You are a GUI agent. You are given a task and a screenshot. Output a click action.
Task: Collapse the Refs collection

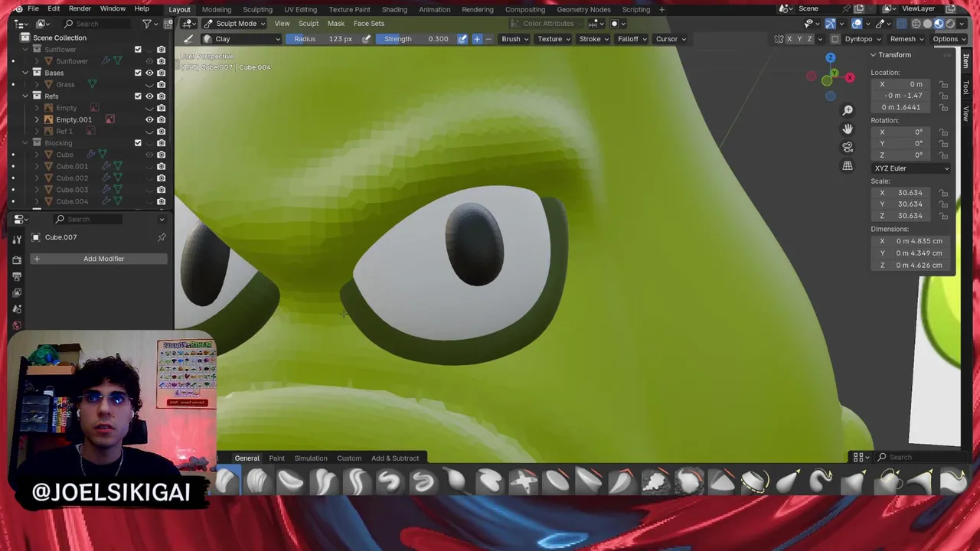(25, 96)
